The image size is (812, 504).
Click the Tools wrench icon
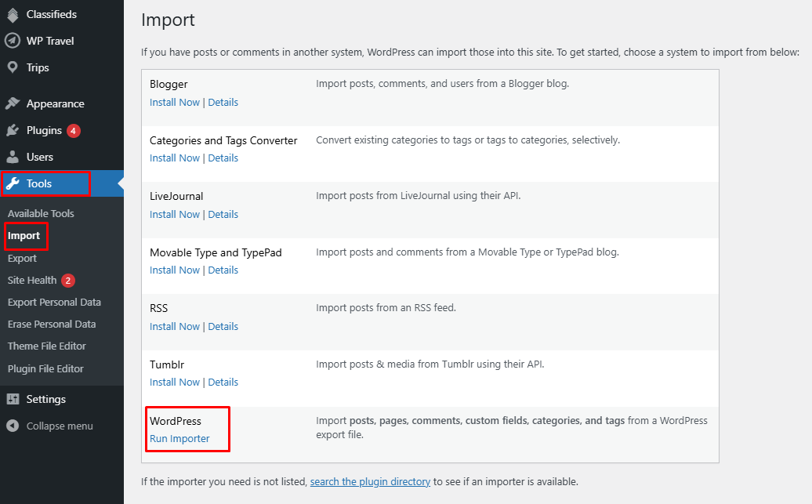pyautogui.click(x=13, y=183)
